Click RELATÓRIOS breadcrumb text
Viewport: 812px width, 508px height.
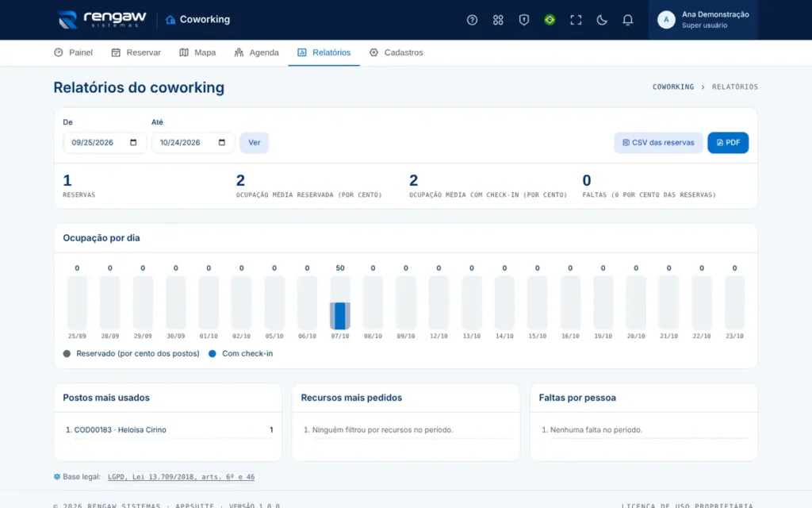coord(735,87)
